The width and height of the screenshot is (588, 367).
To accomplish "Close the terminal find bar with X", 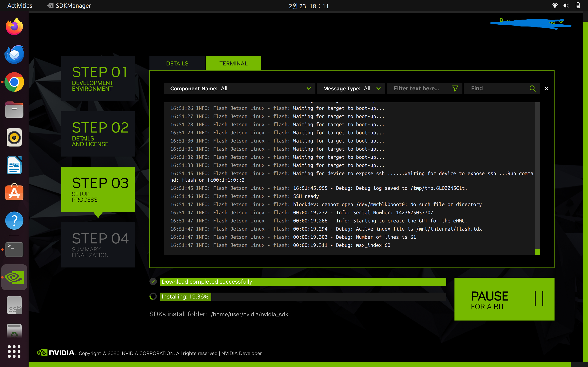I will (x=546, y=88).
